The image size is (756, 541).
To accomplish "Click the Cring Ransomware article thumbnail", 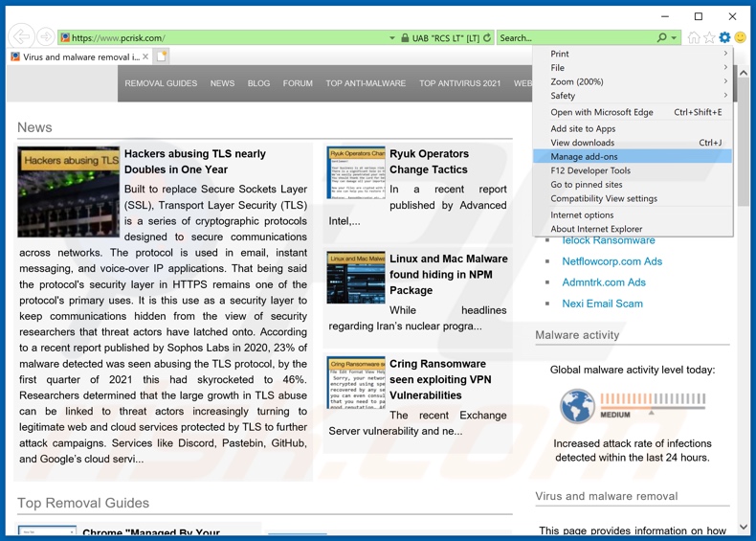I will (x=355, y=383).
